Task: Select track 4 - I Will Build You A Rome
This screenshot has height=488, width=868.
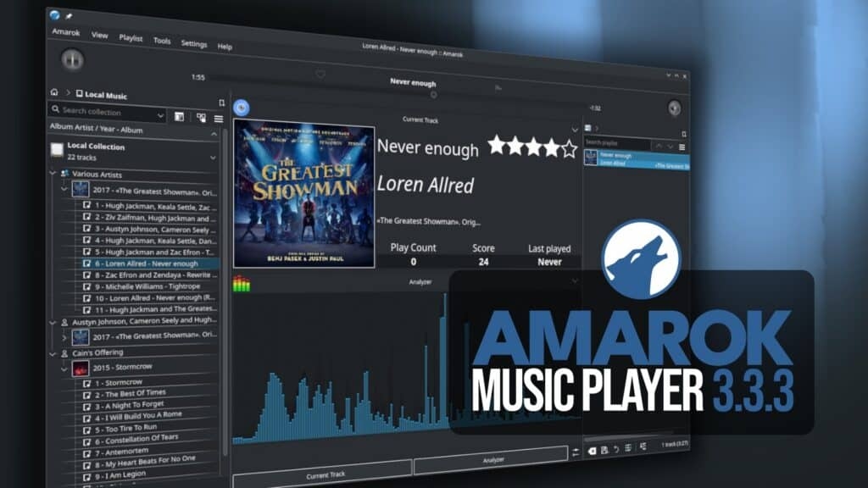Action: pyautogui.click(x=133, y=417)
